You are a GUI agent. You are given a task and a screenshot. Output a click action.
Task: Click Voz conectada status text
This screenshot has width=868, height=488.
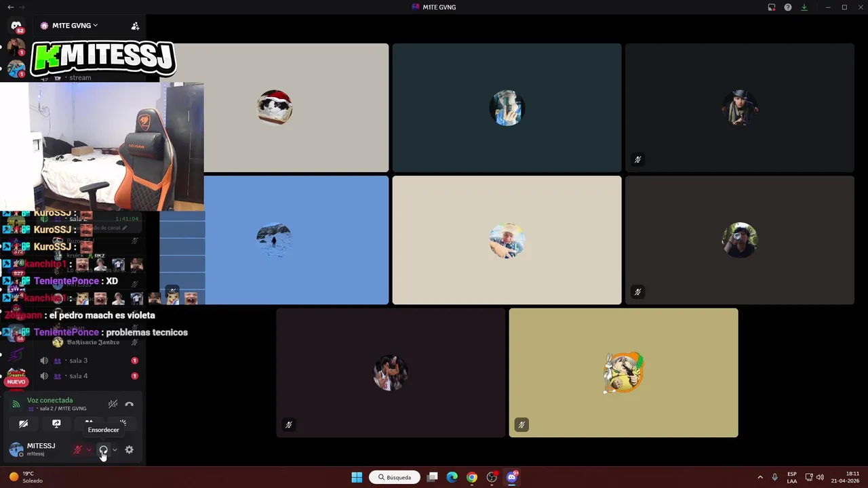(x=50, y=401)
